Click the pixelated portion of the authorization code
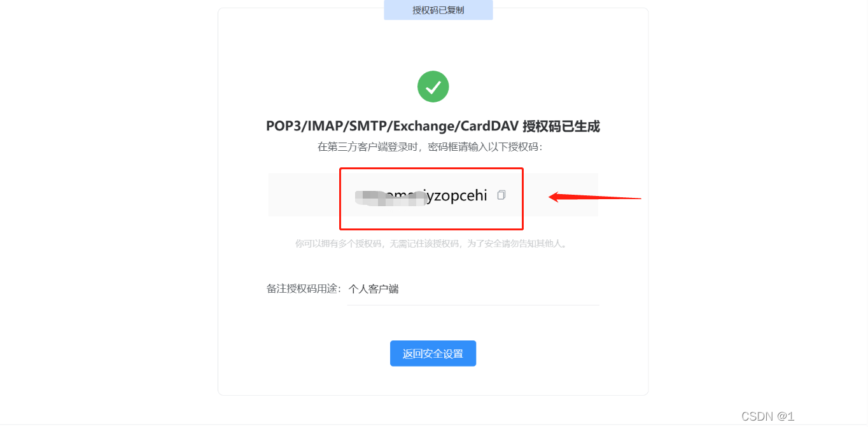868x427 pixels. pyautogui.click(x=391, y=197)
